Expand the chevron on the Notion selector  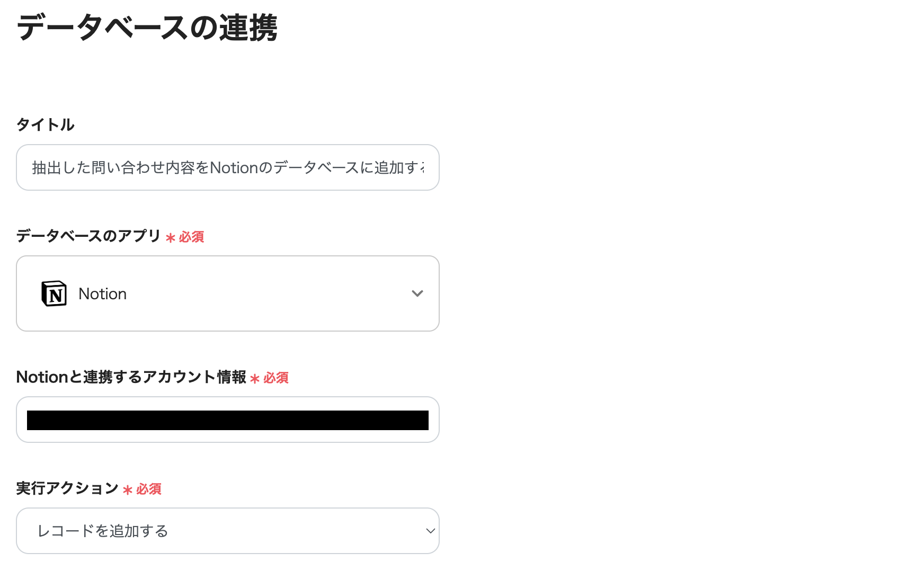[417, 293]
